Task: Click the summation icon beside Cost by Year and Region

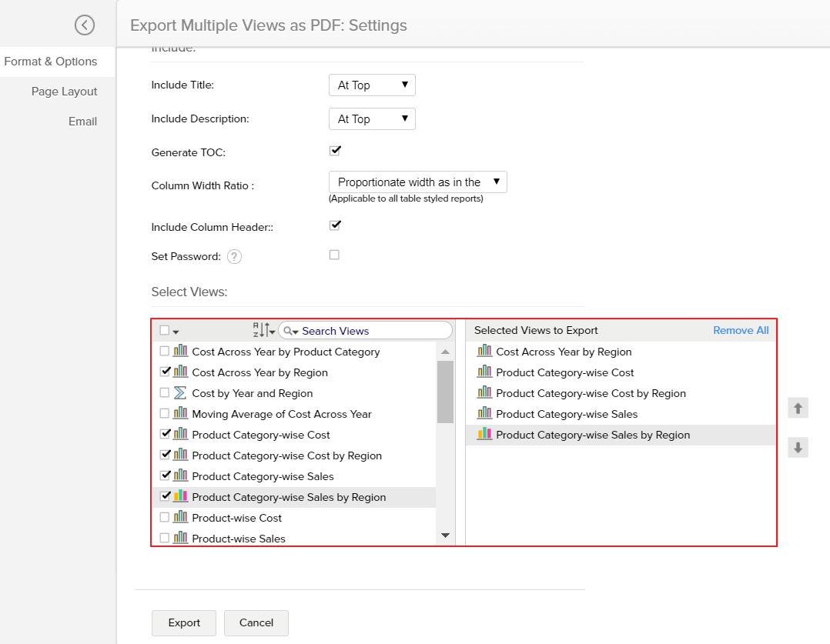Action: (180, 393)
